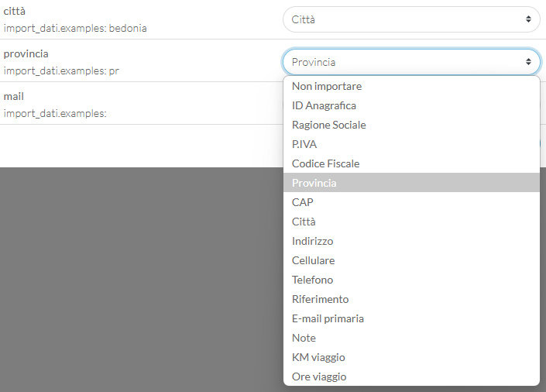Click the Provincia dropdown arrow icon
The image size is (546, 392).
coord(528,62)
